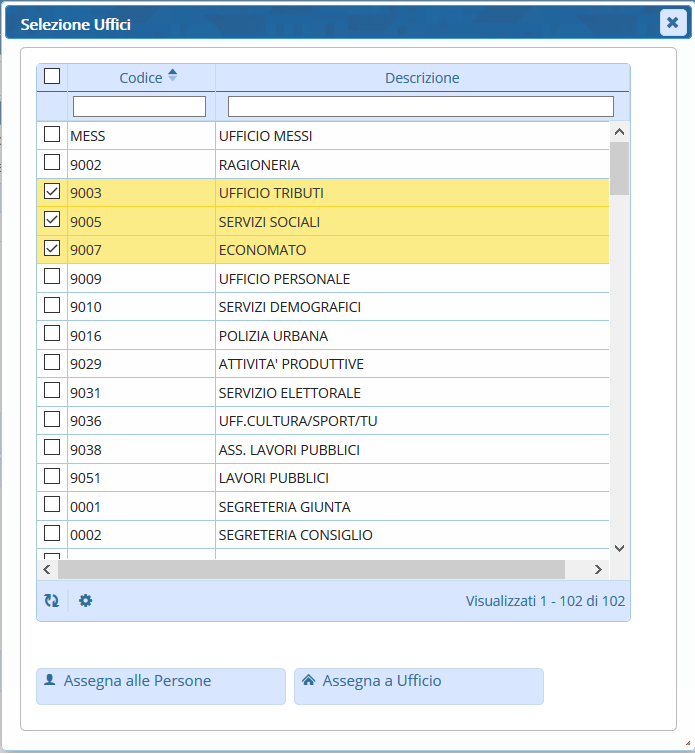695x754 pixels.
Task: Enable the MESS UFFICIO MESSI checkbox
Action: 52,135
